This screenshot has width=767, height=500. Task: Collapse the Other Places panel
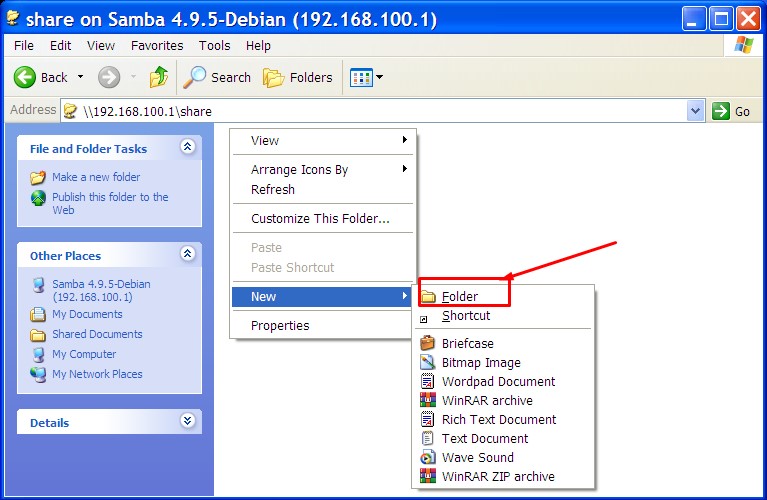187,254
